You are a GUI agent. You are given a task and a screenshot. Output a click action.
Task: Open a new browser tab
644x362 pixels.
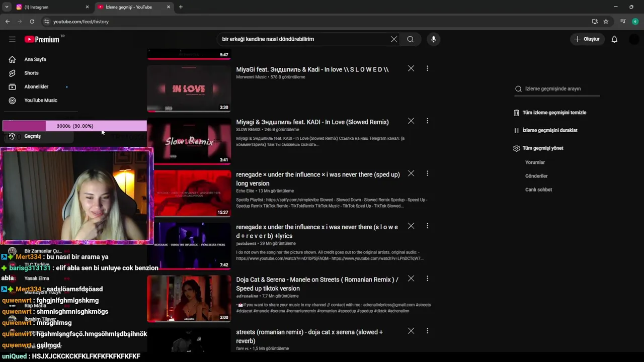(181, 7)
